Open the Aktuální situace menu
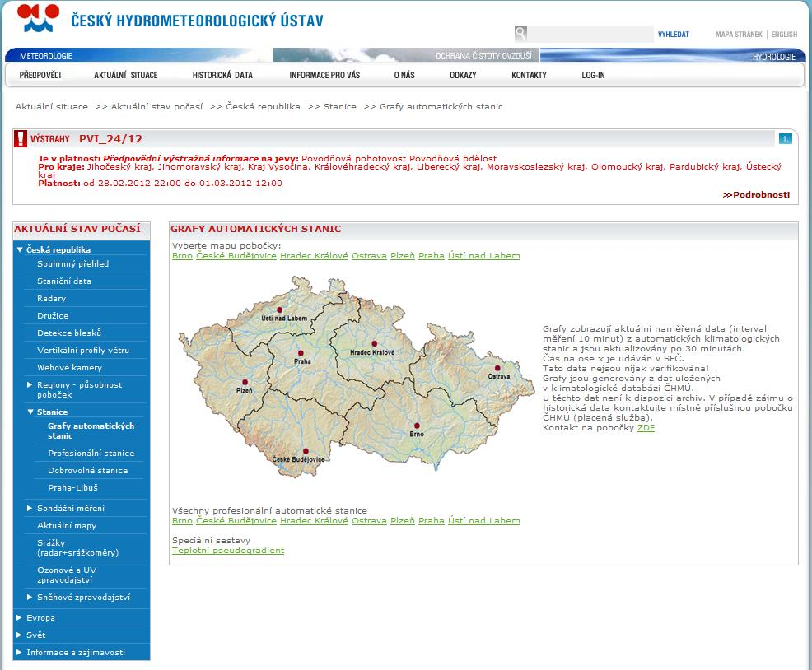Image resolution: width=812 pixels, height=670 pixels. tap(126, 75)
